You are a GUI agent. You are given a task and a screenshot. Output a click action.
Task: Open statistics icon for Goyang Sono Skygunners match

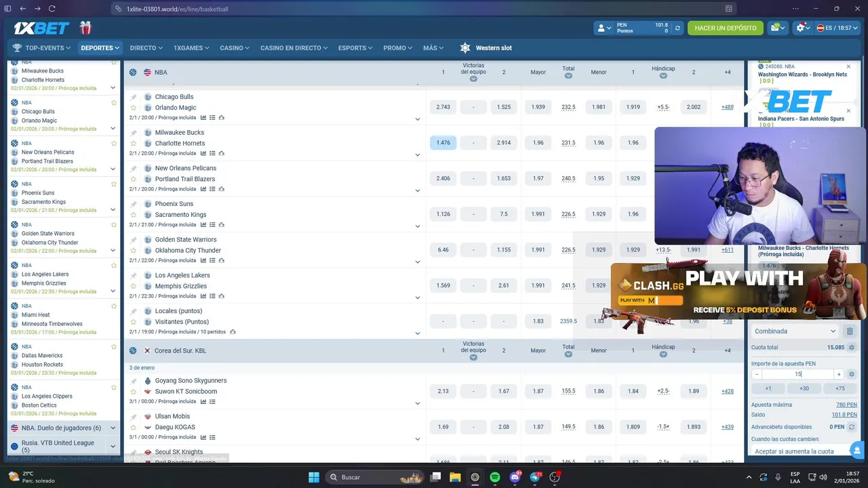click(x=203, y=401)
